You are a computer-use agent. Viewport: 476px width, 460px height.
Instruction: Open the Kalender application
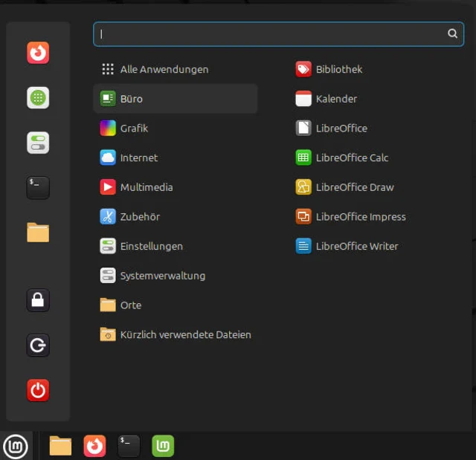tap(335, 99)
